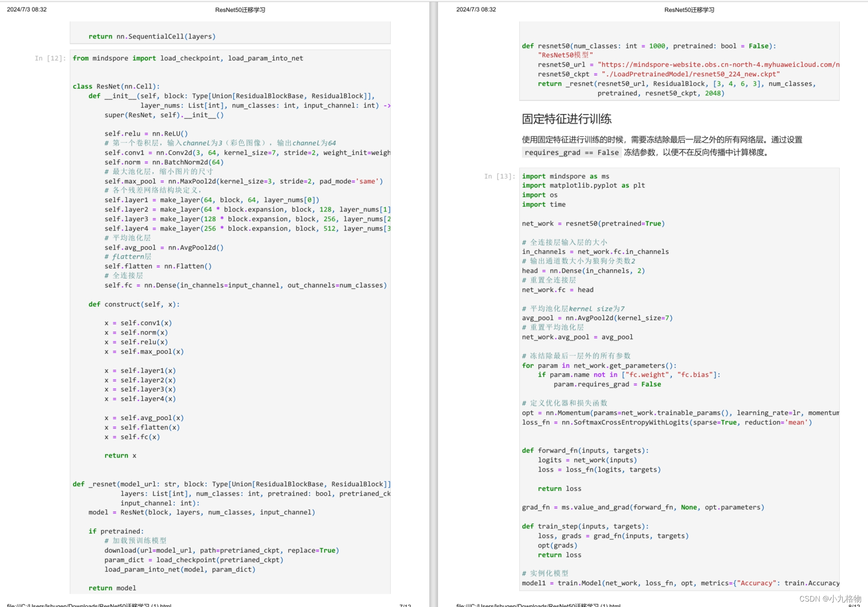Viewport: 868px width, 607px height.
Task: Click the 'def train_step(inputs, targets):' line
Action: click(x=586, y=526)
